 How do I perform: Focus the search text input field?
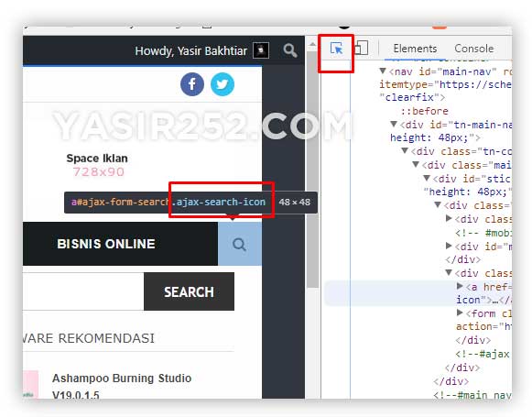(x=83, y=291)
